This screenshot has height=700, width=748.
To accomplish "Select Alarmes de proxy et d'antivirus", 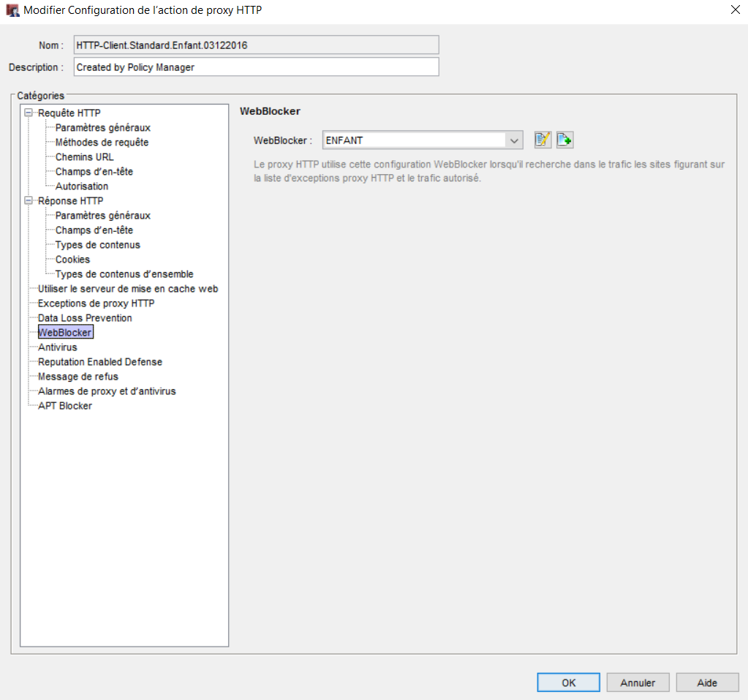I will 107,391.
